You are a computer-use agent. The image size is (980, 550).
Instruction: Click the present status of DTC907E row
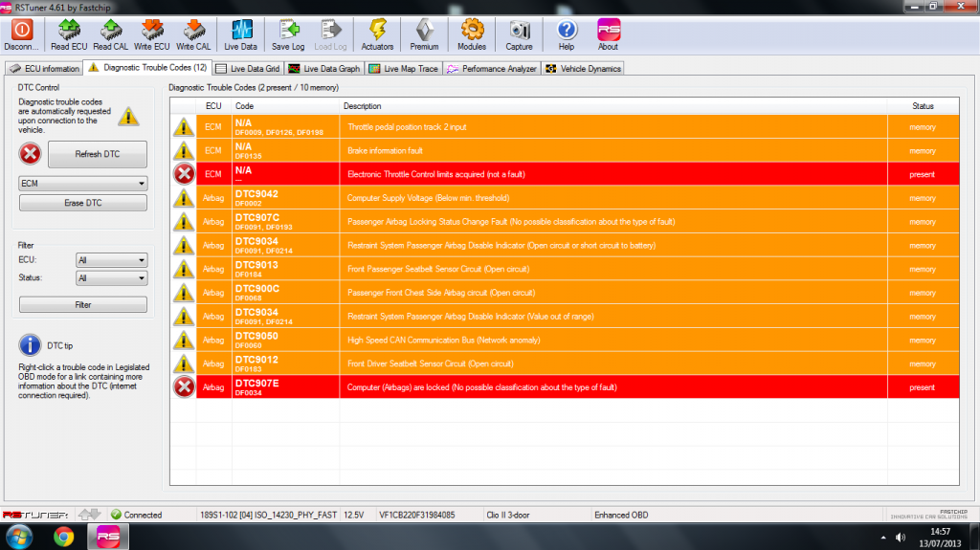point(923,387)
